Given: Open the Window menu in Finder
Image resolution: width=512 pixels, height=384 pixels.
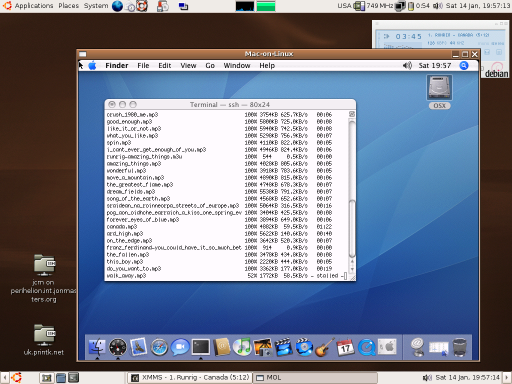Looking at the screenshot, I should (x=237, y=66).
